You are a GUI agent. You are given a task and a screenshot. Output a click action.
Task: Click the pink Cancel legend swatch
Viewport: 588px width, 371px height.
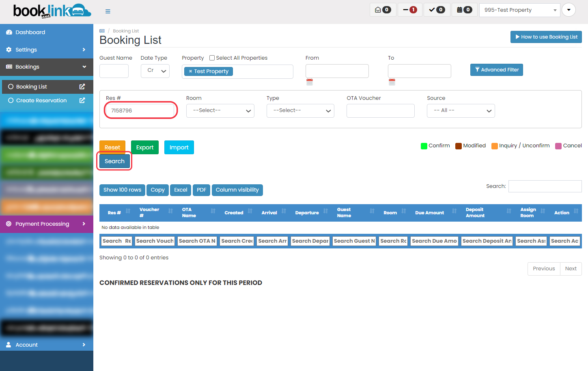pyautogui.click(x=558, y=146)
